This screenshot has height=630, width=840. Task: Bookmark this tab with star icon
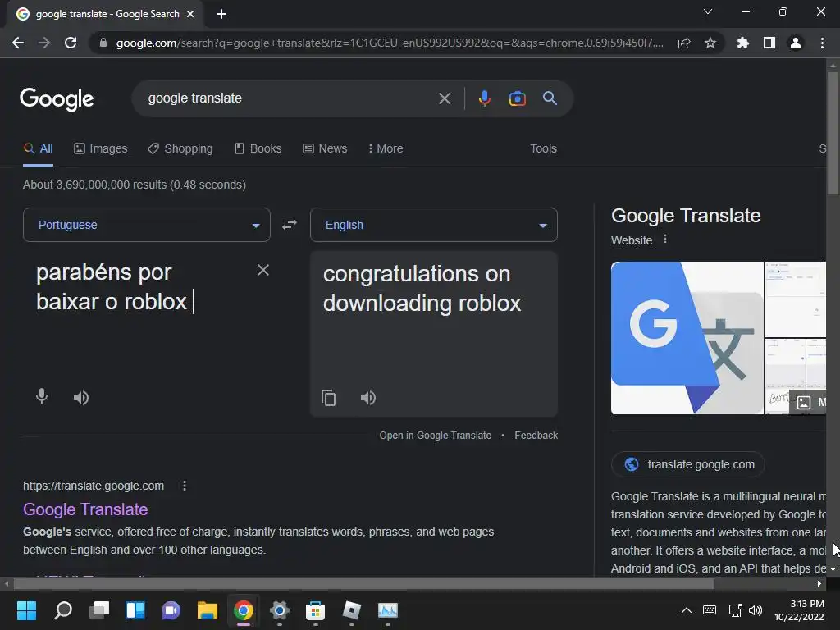[x=710, y=43]
